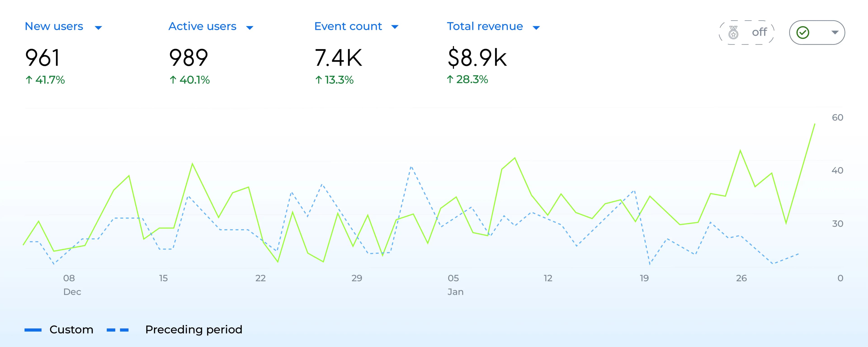
Task: Select the Active users metric tab
Action: [203, 26]
